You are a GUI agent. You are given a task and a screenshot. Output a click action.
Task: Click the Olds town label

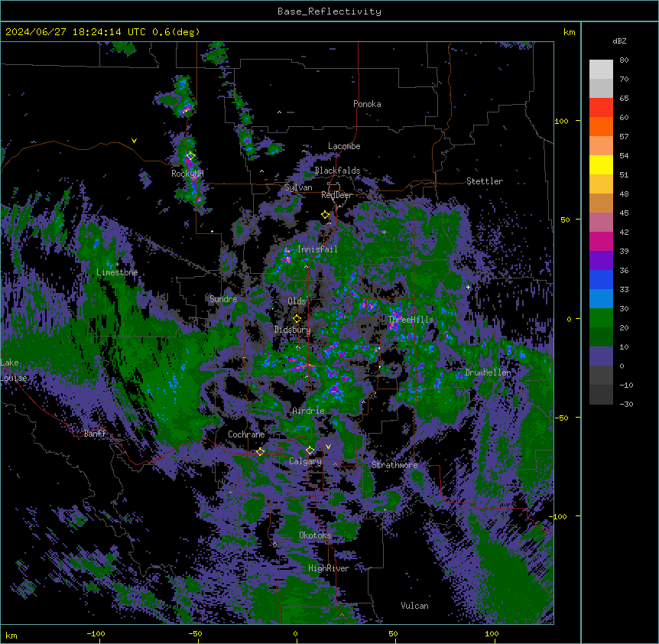(x=297, y=301)
